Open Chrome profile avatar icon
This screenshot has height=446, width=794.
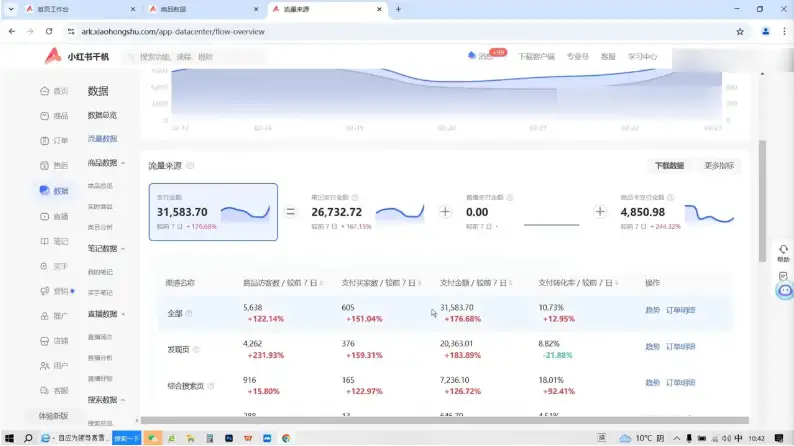tap(766, 31)
